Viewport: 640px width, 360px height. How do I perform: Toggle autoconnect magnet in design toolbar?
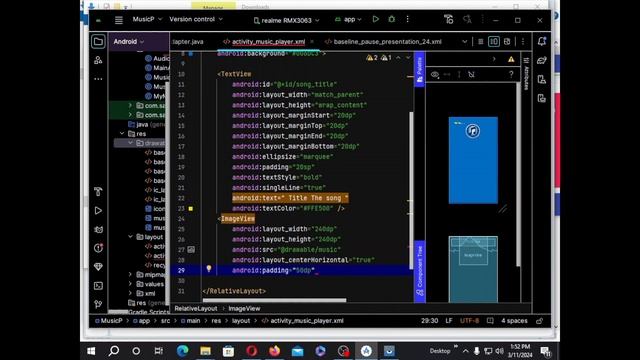471,75
